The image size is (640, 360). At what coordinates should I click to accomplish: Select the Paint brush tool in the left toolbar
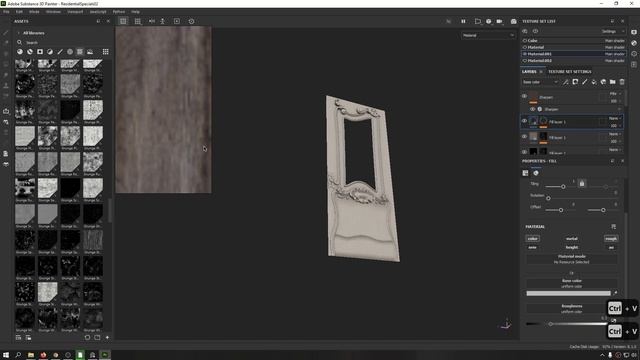(x=6, y=32)
